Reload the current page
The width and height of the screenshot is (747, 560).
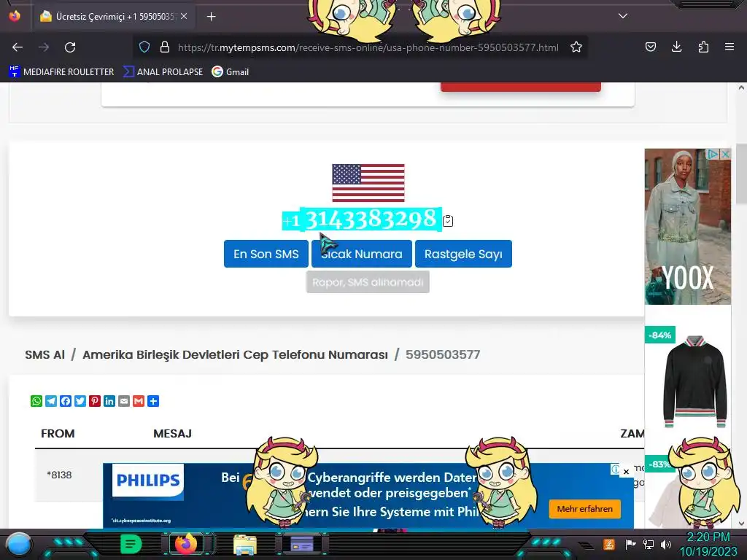(70, 47)
